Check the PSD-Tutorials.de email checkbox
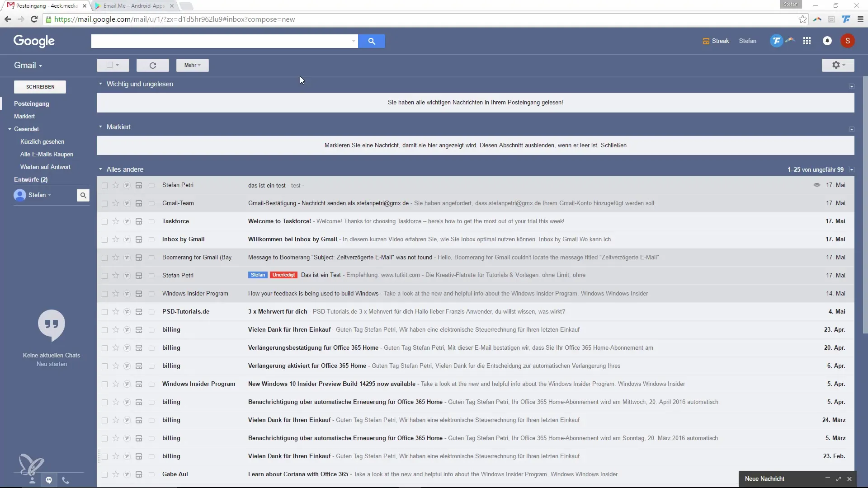 pos(104,312)
